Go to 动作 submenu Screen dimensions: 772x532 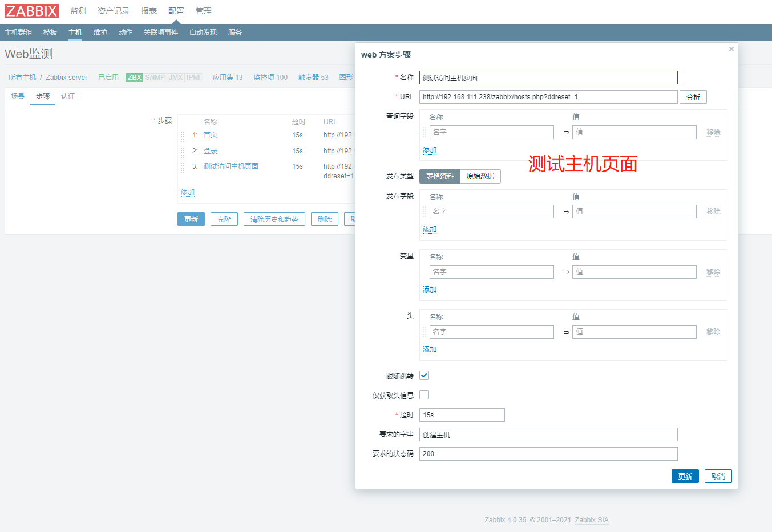(x=126, y=33)
